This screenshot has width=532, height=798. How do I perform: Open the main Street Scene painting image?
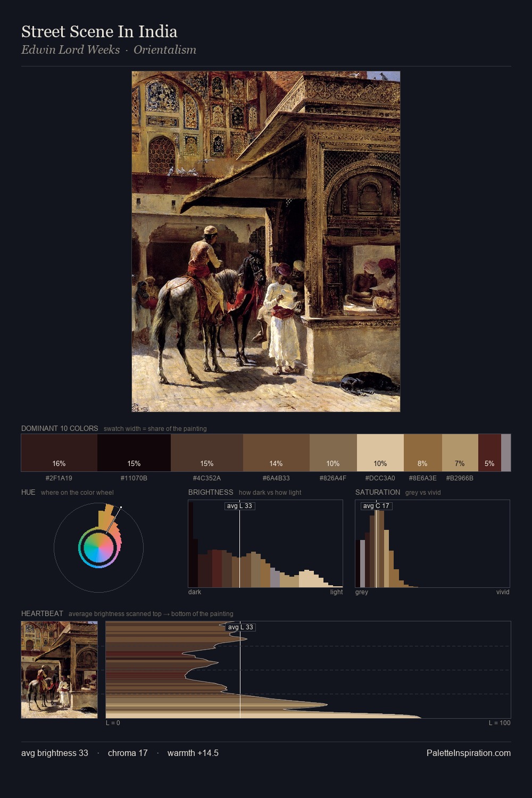(x=266, y=242)
